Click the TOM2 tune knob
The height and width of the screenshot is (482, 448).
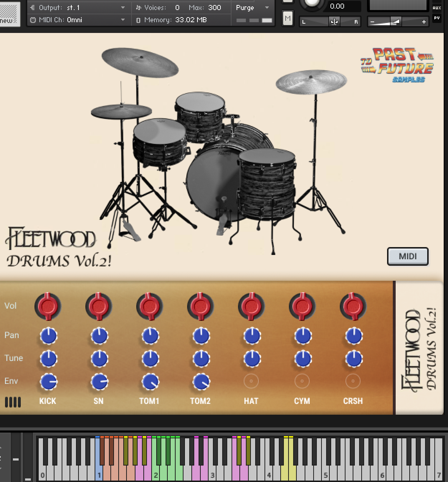201,359
